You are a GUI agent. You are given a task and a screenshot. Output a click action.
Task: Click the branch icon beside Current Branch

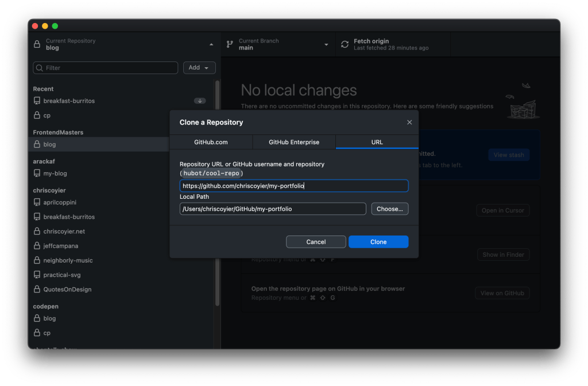229,44
